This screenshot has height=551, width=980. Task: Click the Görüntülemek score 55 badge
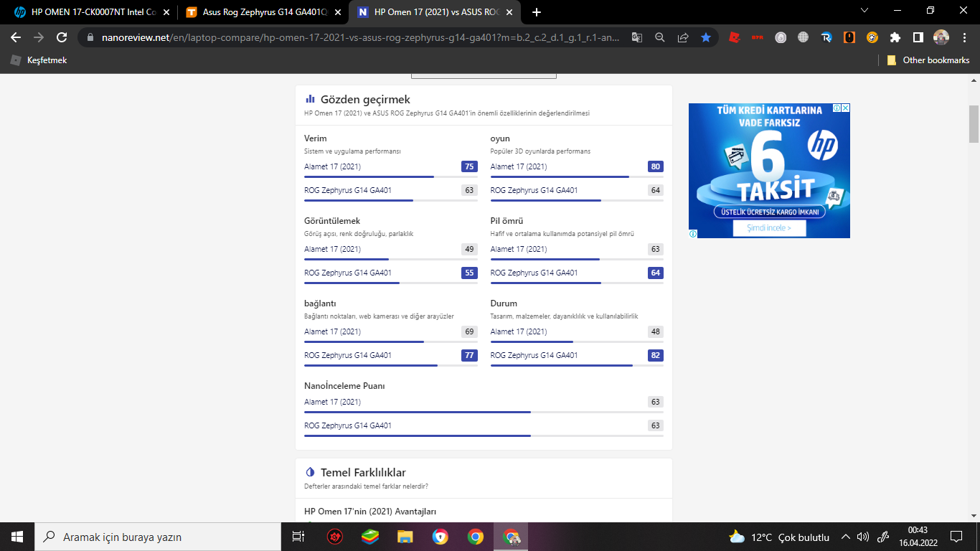(469, 273)
